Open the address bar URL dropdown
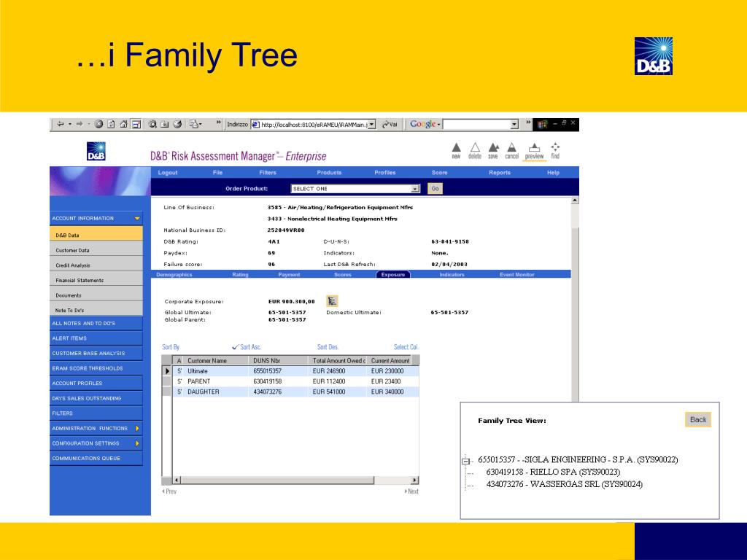 372,124
